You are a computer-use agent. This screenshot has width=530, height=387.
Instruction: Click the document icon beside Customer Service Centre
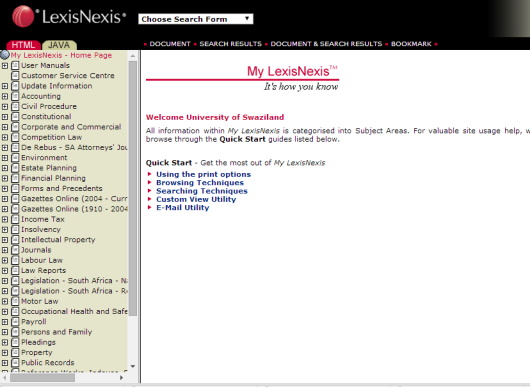tap(15, 76)
